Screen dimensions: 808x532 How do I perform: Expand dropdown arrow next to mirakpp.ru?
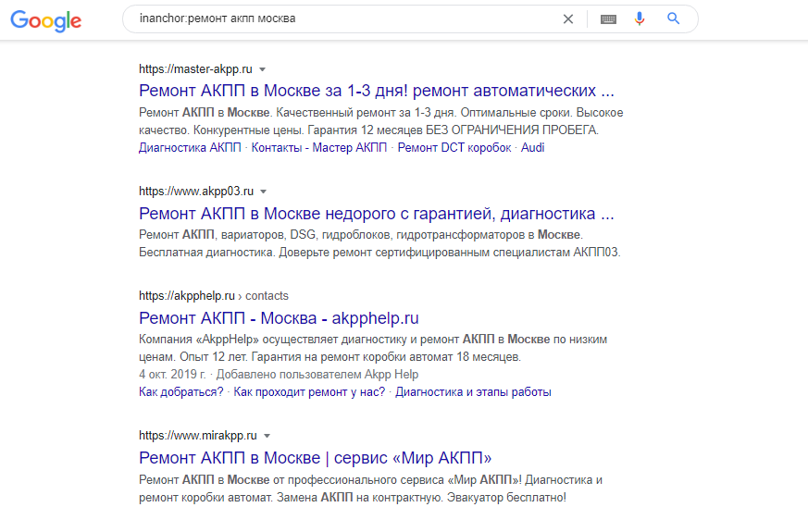coord(267,436)
